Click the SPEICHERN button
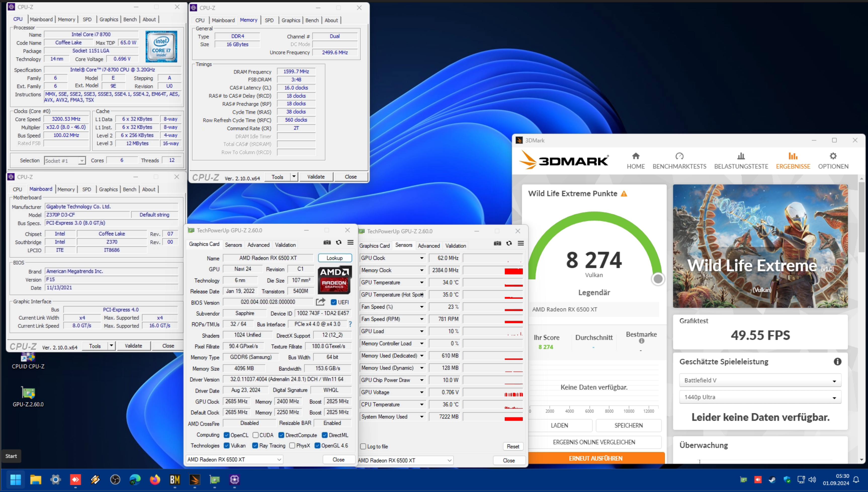Image resolution: width=868 pixels, height=492 pixels. click(629, 426)
